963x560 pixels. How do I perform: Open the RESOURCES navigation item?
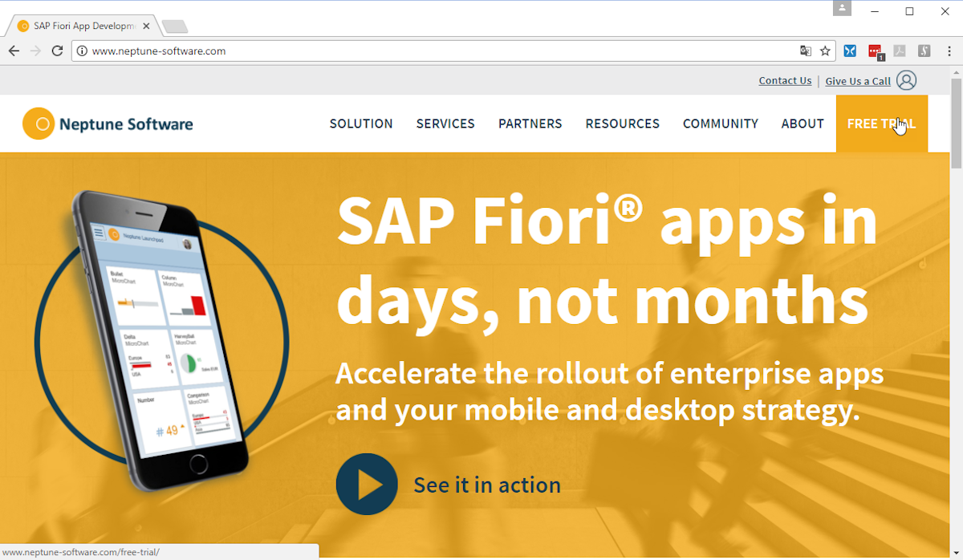(622, 124)
